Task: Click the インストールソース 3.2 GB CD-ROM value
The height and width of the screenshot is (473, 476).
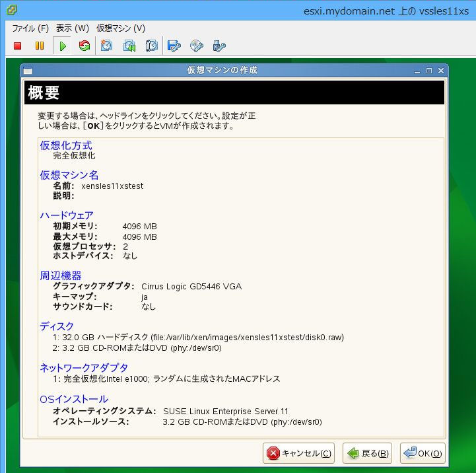Action: click(x=242, y=421)
